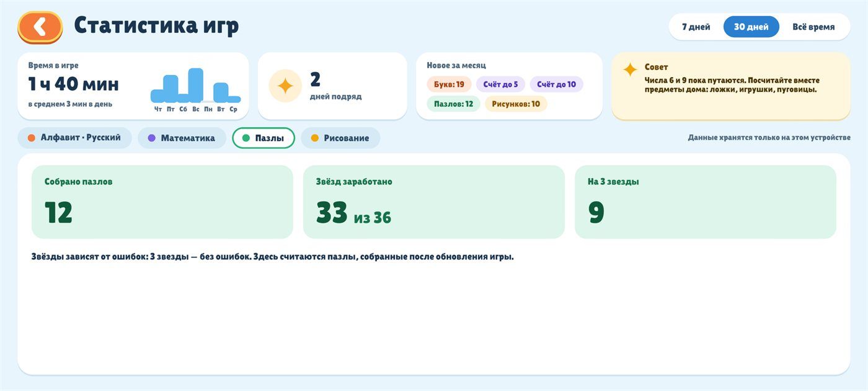Screen dimensions: 868x391
Task: Click the Звёзд заработано card
Action: 434,202
